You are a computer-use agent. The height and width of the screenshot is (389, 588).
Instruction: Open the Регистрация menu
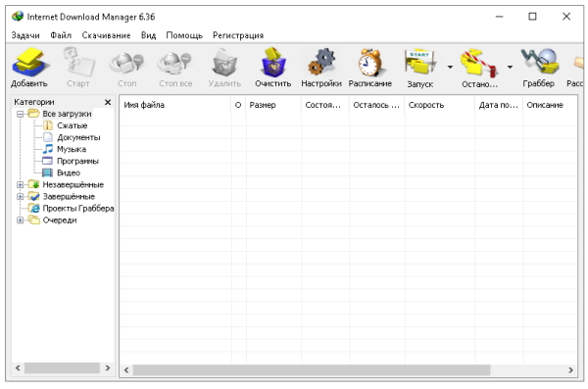coord(238,35)
